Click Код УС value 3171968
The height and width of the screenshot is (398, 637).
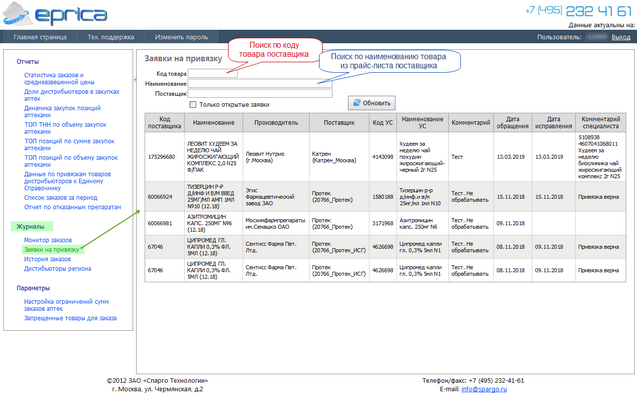(383, 223)
